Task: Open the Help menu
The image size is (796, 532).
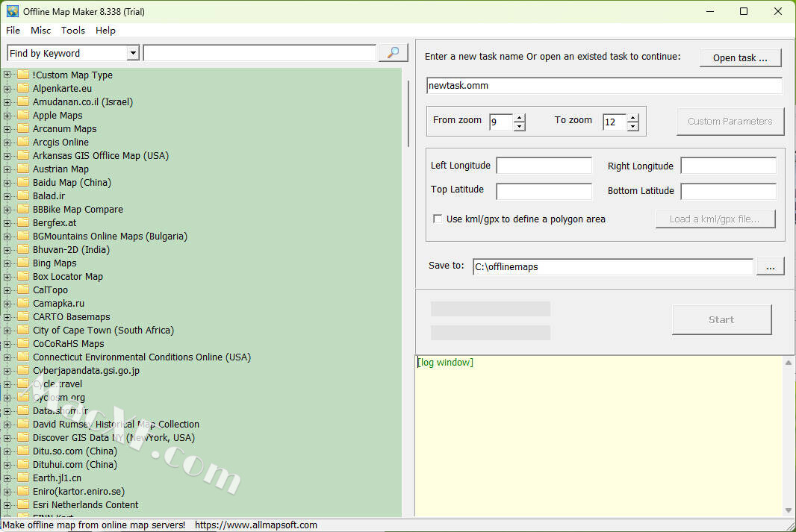Action: click(x=105, y=31)
